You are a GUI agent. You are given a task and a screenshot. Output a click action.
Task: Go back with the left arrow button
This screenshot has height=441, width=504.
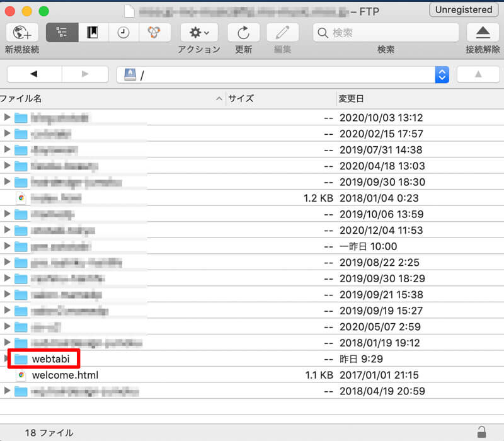(x=34, y=74)
